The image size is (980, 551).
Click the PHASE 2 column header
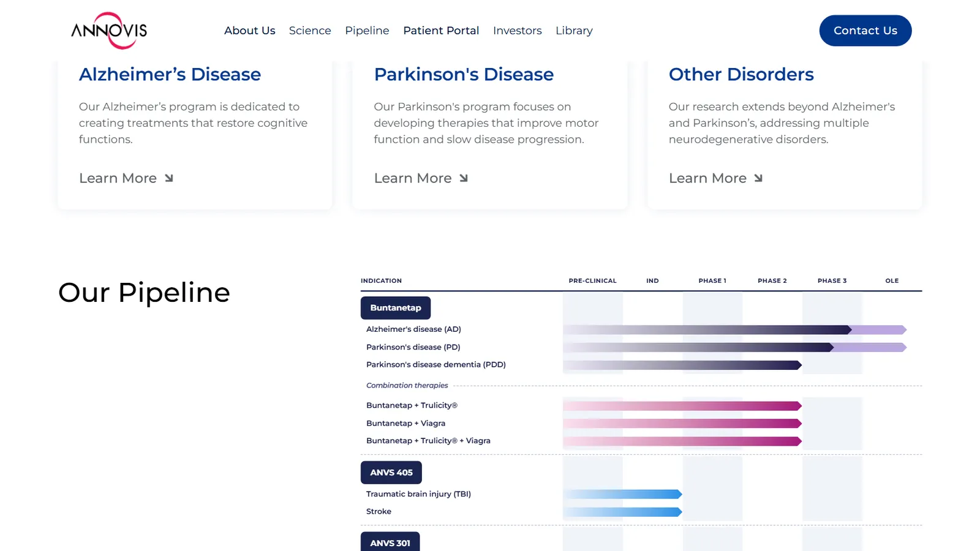coord(772,281)
